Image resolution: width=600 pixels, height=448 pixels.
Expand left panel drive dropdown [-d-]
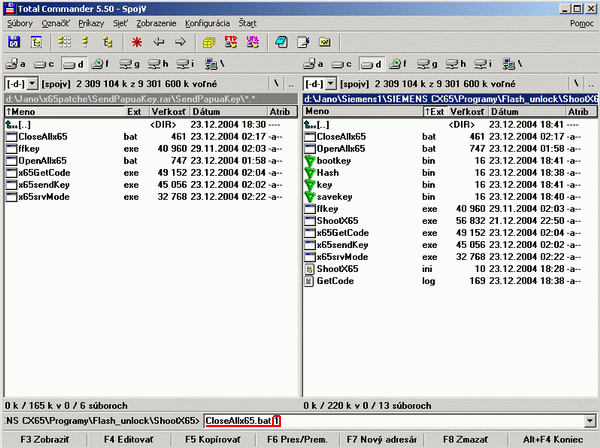(33, 83)
